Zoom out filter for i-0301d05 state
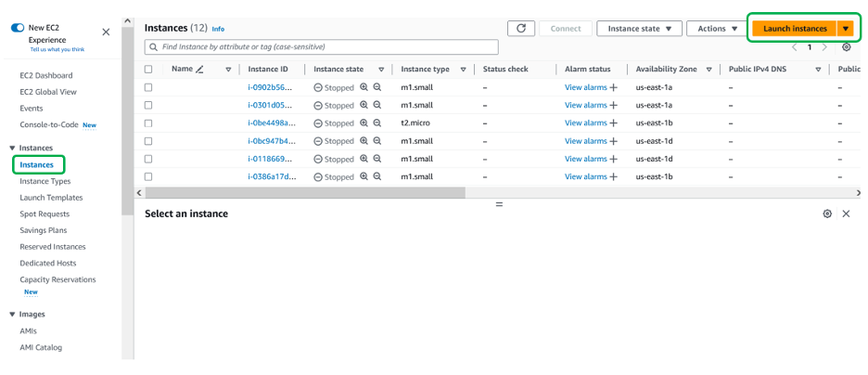Screen dimensions: 868x375 click(377, 105)
